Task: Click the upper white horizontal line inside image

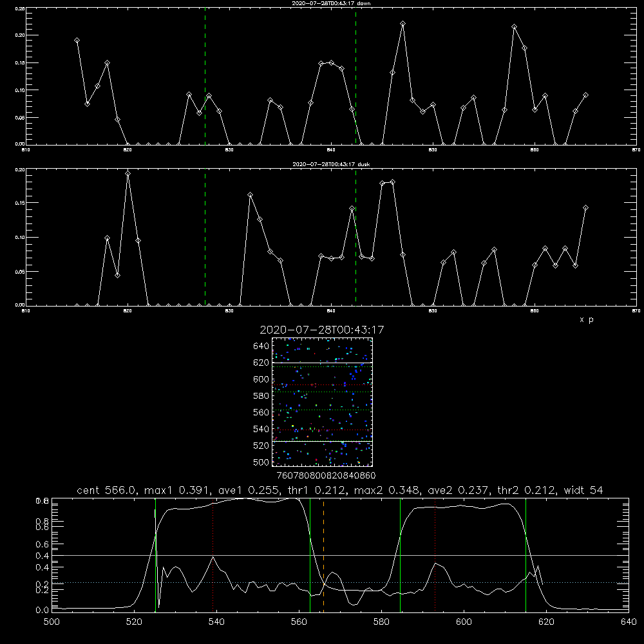Action: pyautogui.click(x=322, y=363)
